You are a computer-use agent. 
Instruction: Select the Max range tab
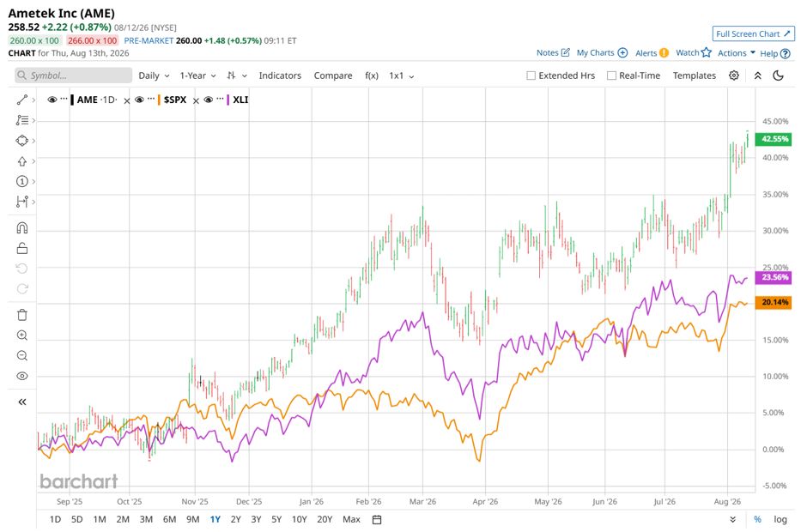click(x=351, y=520)
